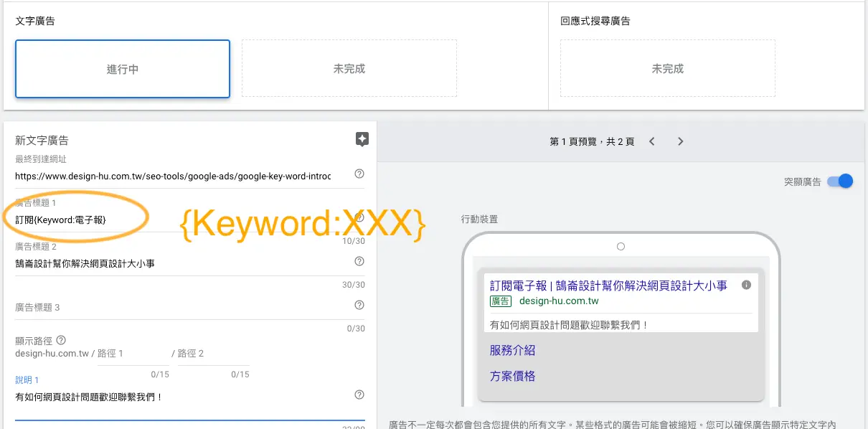Screen dimensions: 868x429
Task: Open help icon beside 顯示路徑
Action: tap(61, 340)
